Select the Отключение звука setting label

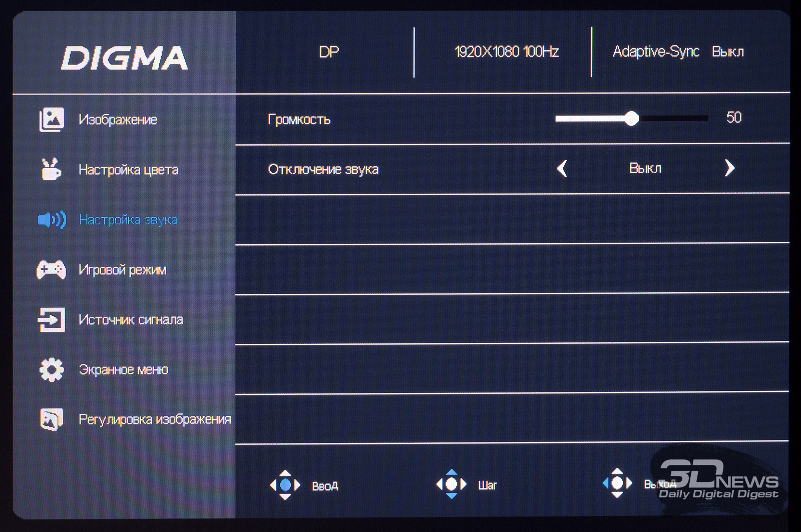[323, 169]
